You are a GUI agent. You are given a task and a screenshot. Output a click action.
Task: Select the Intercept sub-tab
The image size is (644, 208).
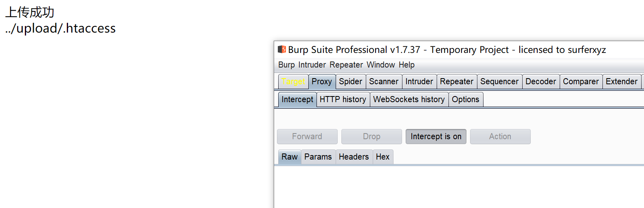tap(297, 99)
